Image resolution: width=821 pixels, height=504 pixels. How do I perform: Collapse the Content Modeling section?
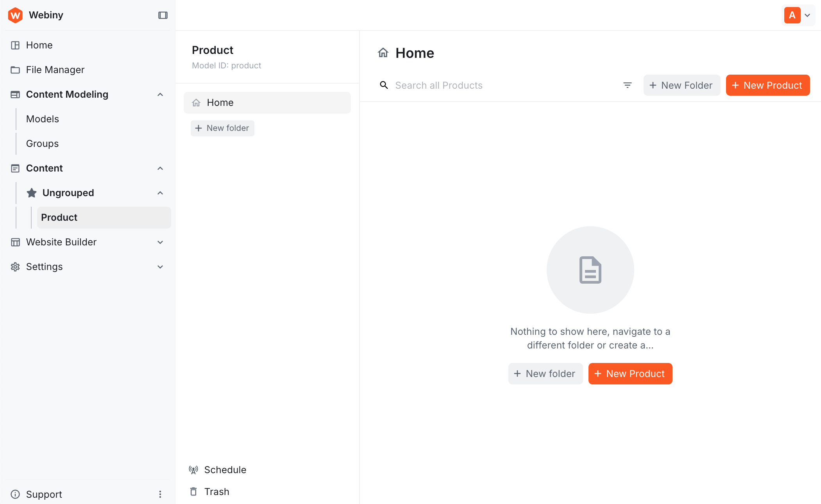tap(160, 95)
